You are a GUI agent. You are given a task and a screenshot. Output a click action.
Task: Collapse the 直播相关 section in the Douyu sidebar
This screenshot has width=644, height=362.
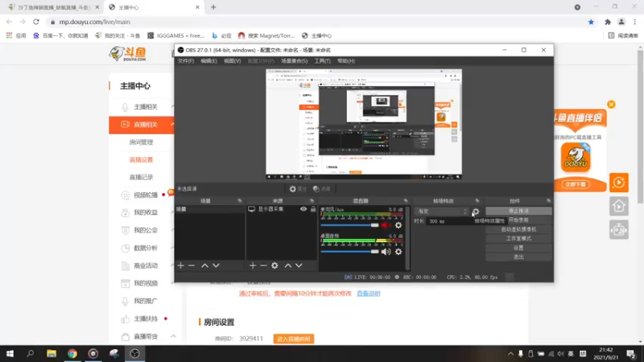coord(173,125)
